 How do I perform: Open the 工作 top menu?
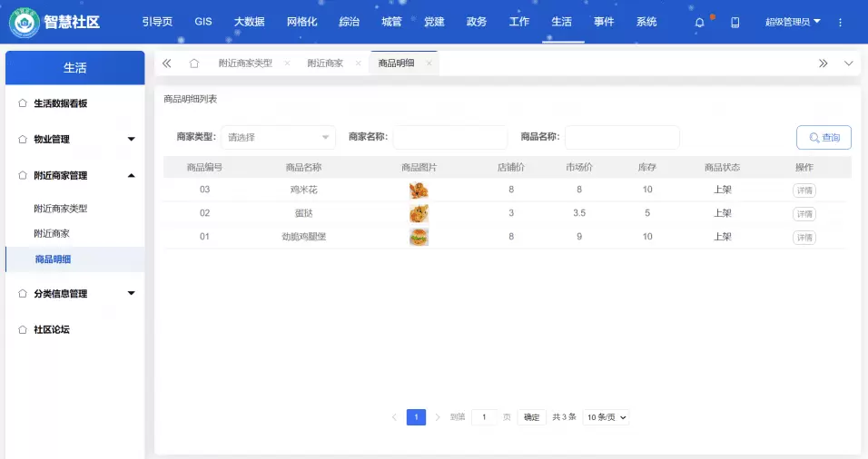coord(519,22)
